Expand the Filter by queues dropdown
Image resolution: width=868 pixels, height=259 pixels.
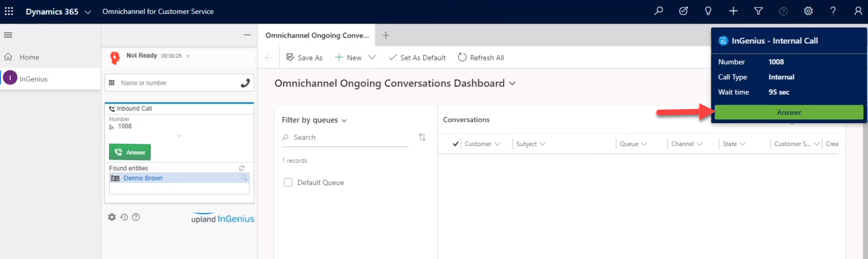coord(344,120)
